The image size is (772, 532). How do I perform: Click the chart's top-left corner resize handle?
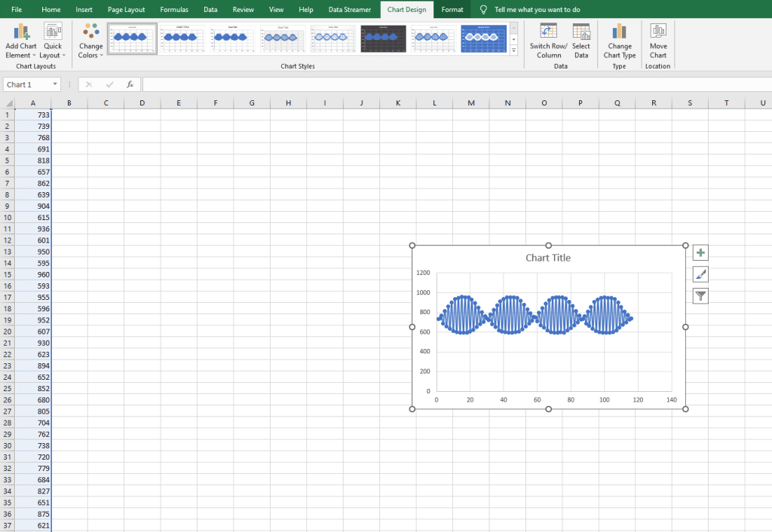tap(412, 245)
